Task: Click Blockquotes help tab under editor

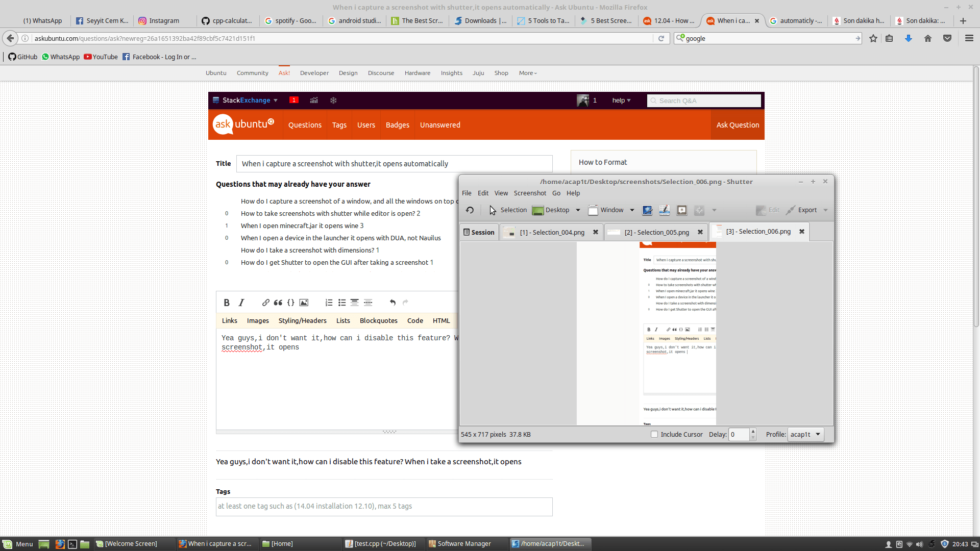Action: 378,321
